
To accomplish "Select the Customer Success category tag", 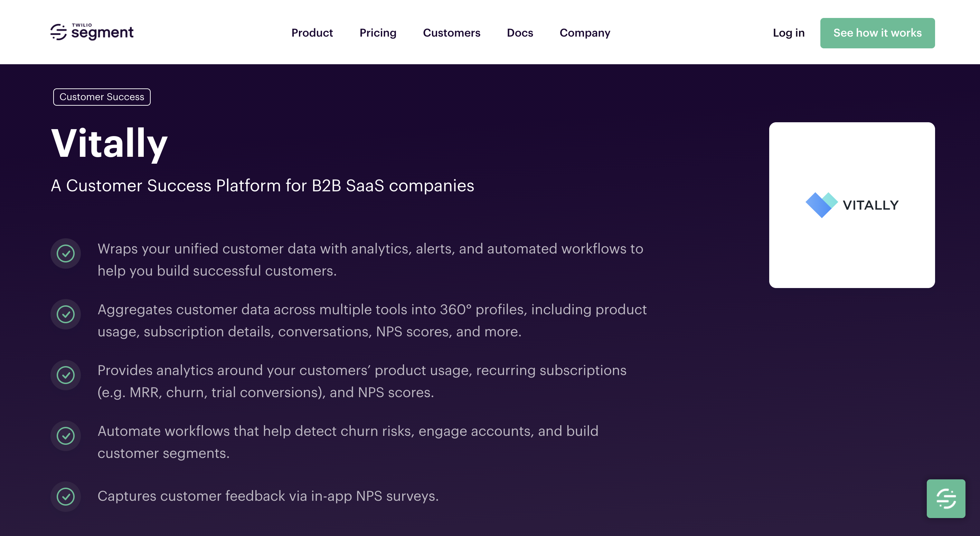I will click(102, 97).
